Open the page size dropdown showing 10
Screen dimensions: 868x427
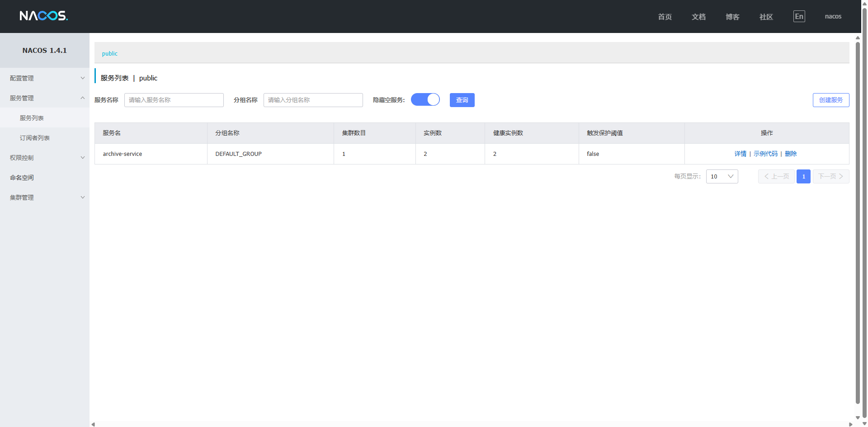click(x=722, y=176)
